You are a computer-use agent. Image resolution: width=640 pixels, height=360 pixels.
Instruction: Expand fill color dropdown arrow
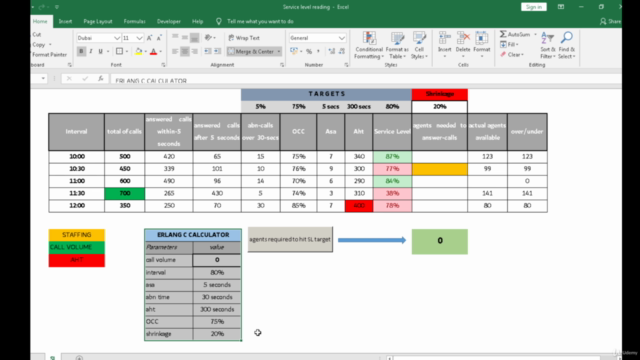(146, 51)
